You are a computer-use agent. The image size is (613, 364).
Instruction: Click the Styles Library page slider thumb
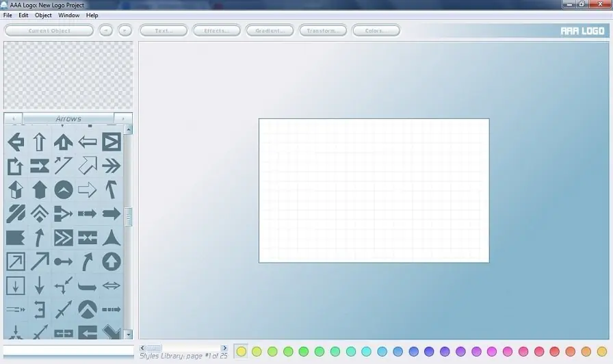154,348
